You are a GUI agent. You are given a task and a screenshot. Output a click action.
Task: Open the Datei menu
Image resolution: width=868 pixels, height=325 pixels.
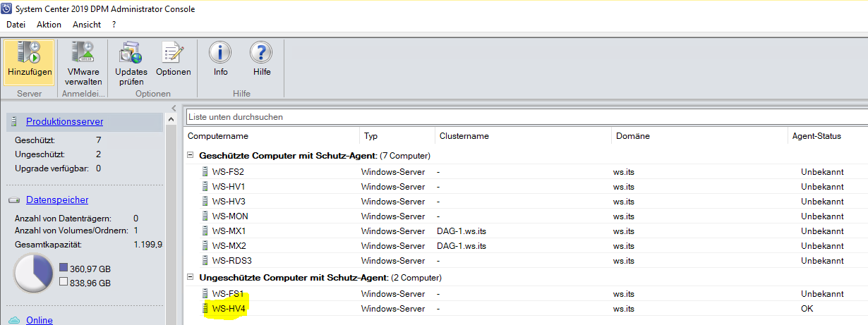click(x=16, y=25)
